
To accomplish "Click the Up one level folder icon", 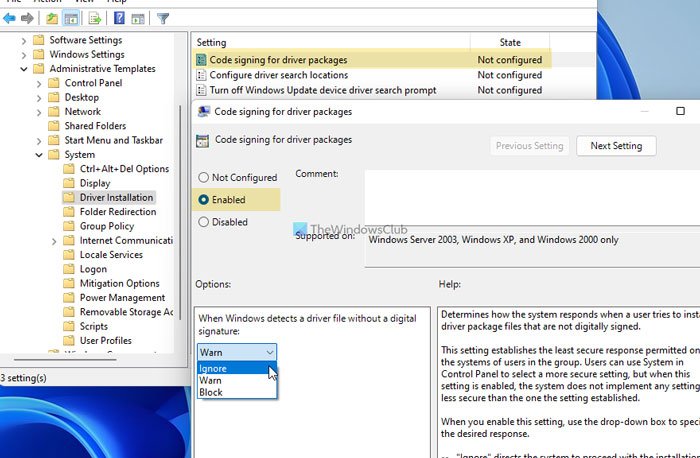I will pyautogui.click(x=52, y=18).
